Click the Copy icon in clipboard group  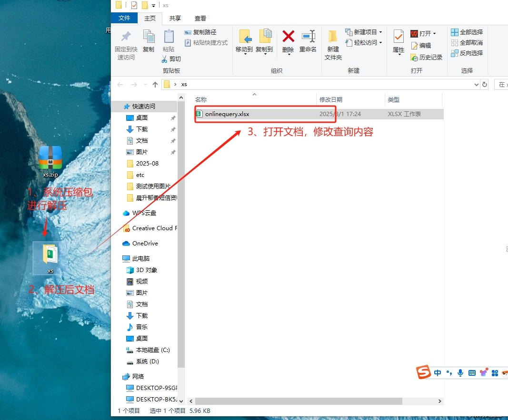click(x=149, y=37)
